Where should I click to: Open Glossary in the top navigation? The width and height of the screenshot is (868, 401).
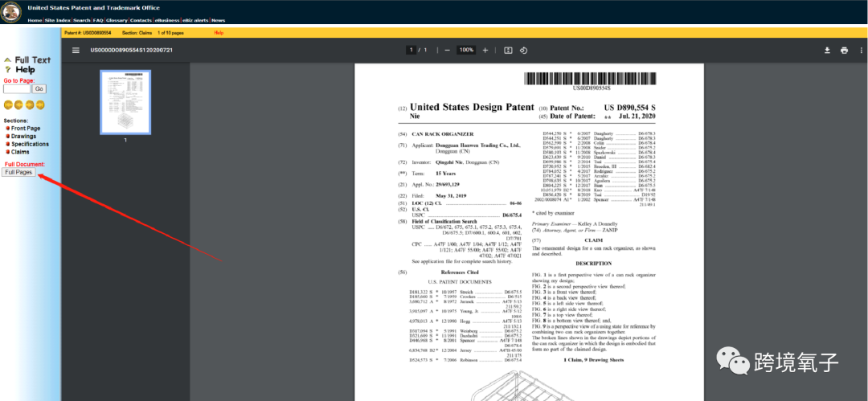[x=117, y=20]
